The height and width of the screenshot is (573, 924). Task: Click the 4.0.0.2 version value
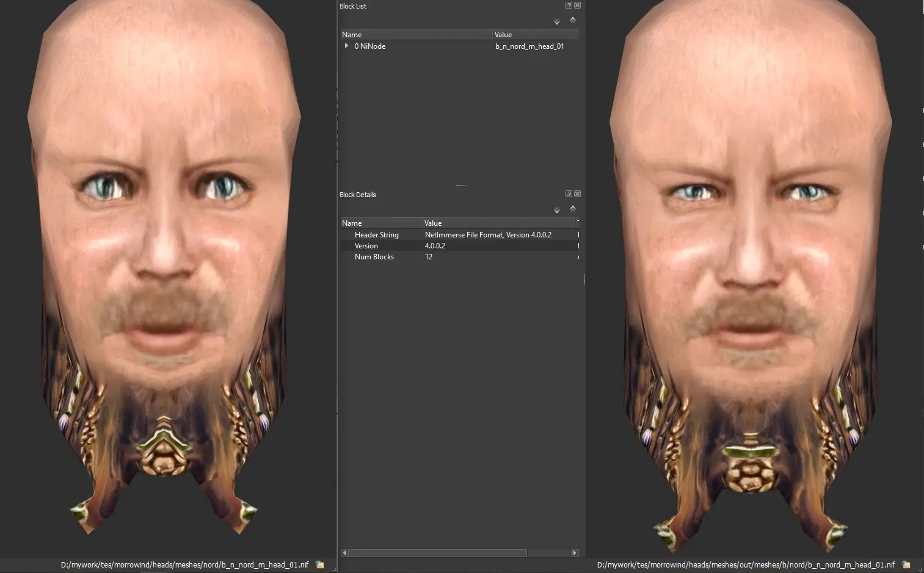click(435, 246)
